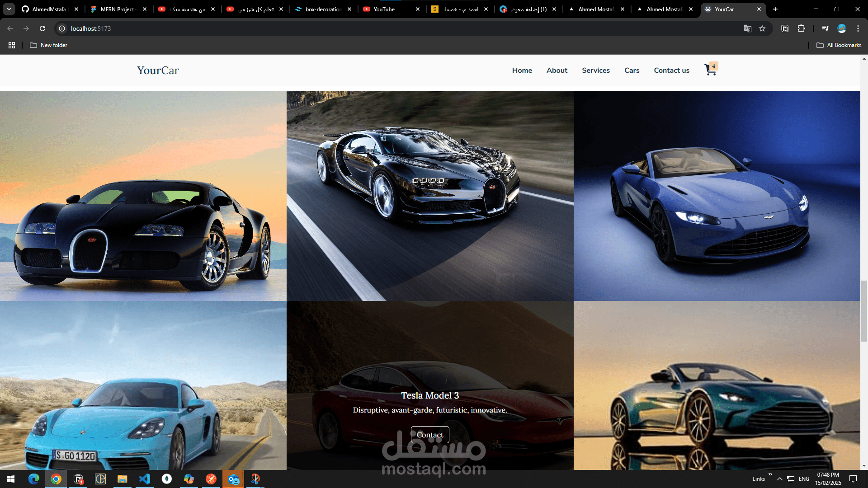Viewport: 868px width, 488px height.
Task: Click the blue Aston Martin image
Action: (x=717, y=196)
